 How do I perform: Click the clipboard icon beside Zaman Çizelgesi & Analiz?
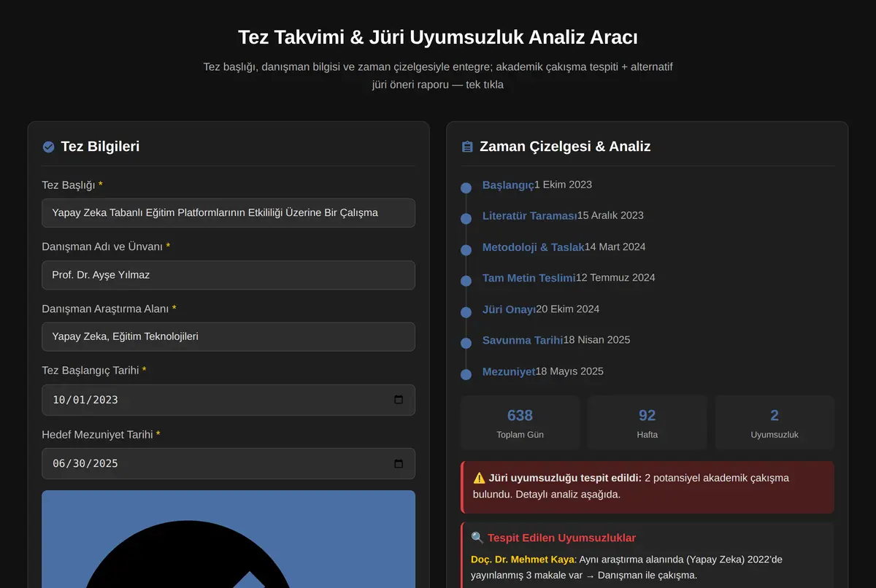pos(467,147)
